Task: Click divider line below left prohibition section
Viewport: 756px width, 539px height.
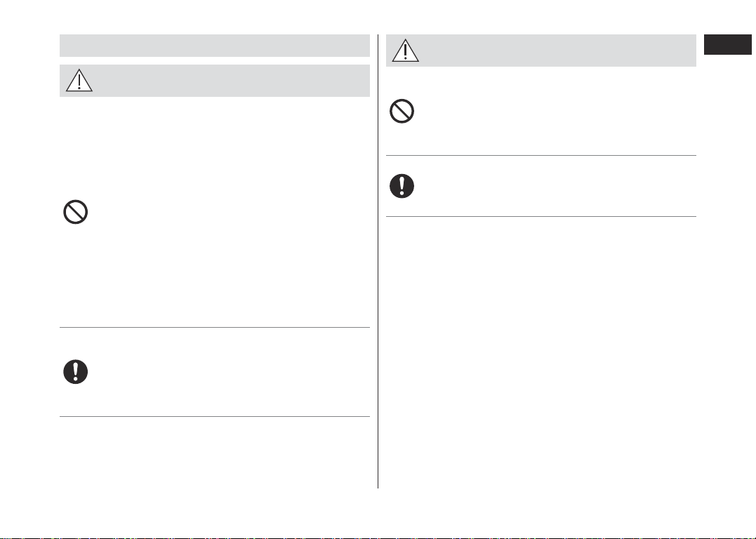Action: click(215, 327)
